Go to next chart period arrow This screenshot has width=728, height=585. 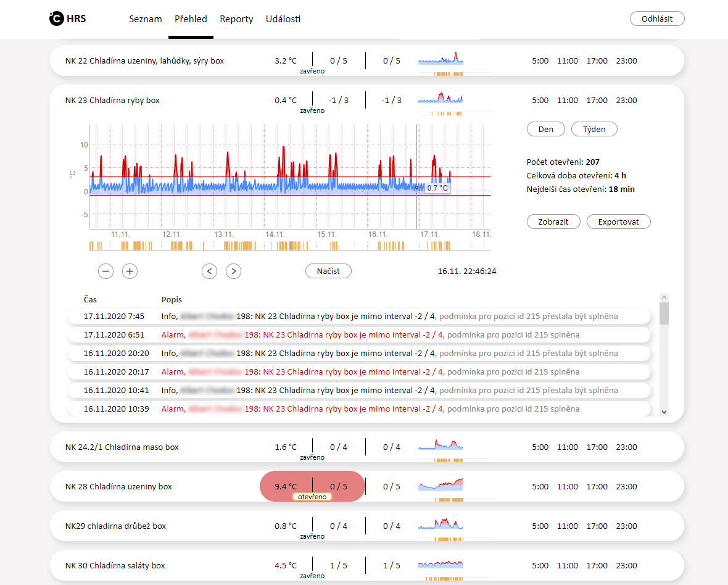click(234, 271)
